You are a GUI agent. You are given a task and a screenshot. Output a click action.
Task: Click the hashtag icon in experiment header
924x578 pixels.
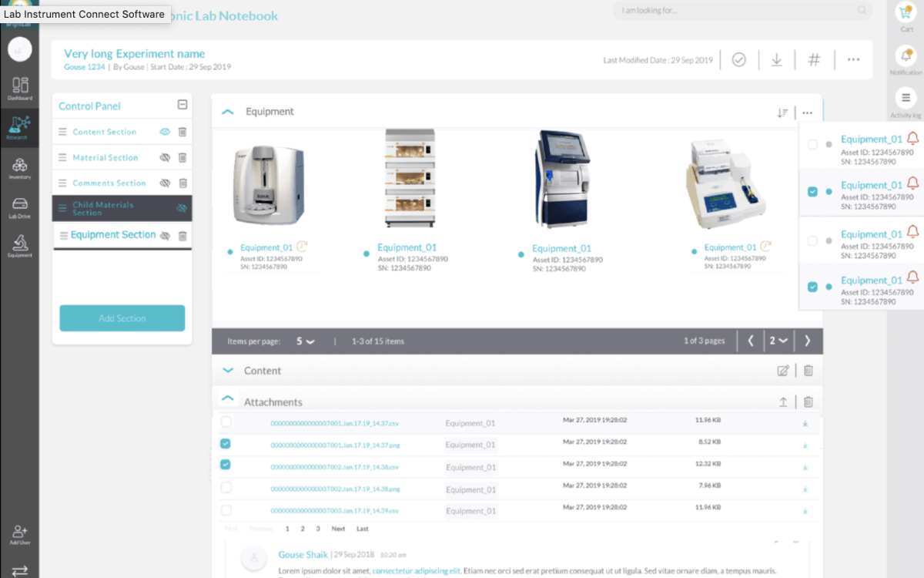pos(814,60)
